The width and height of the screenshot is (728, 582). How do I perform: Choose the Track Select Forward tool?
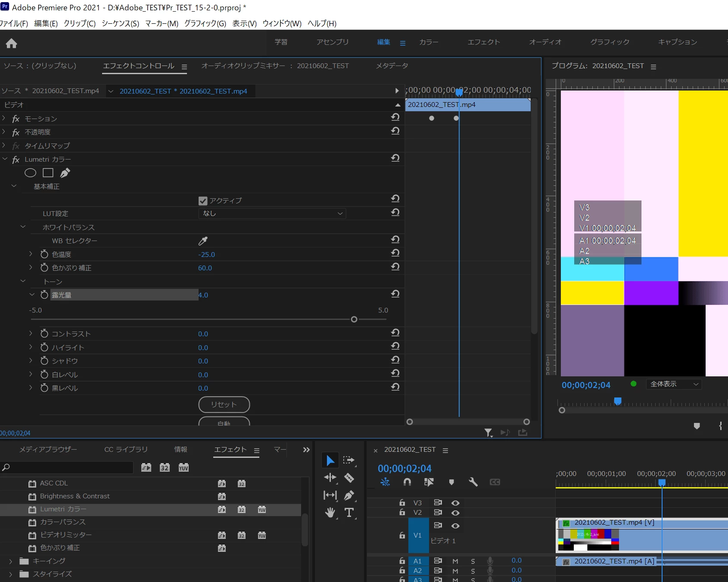tap(349, 460)
